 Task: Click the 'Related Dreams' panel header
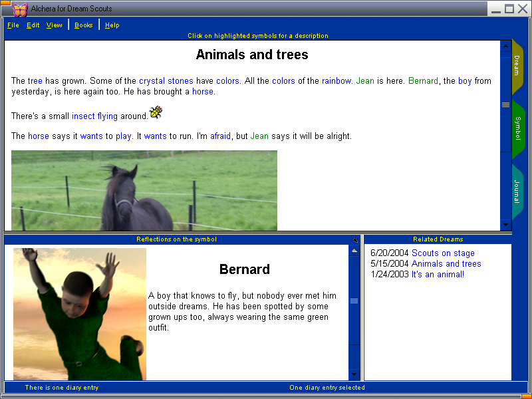pos(438,239)
